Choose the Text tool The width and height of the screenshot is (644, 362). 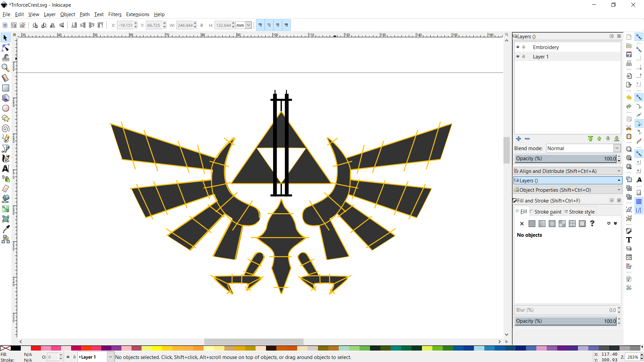pyautogui.click(x=5, y=169)
